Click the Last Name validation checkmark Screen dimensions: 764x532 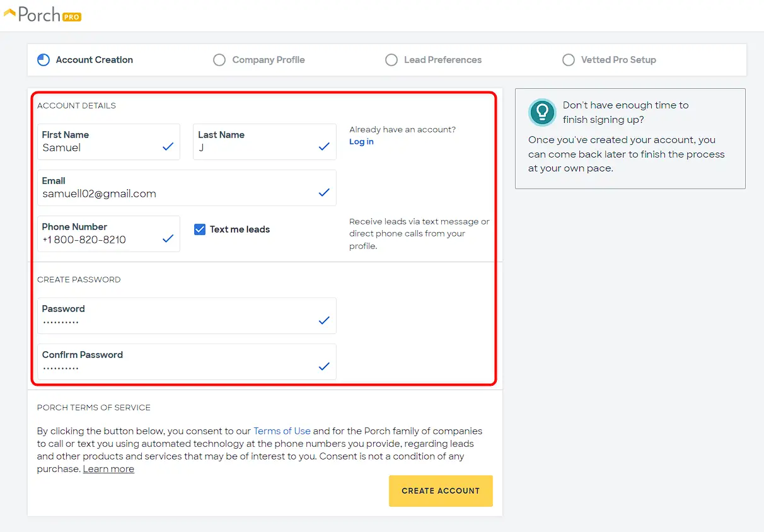324,146
